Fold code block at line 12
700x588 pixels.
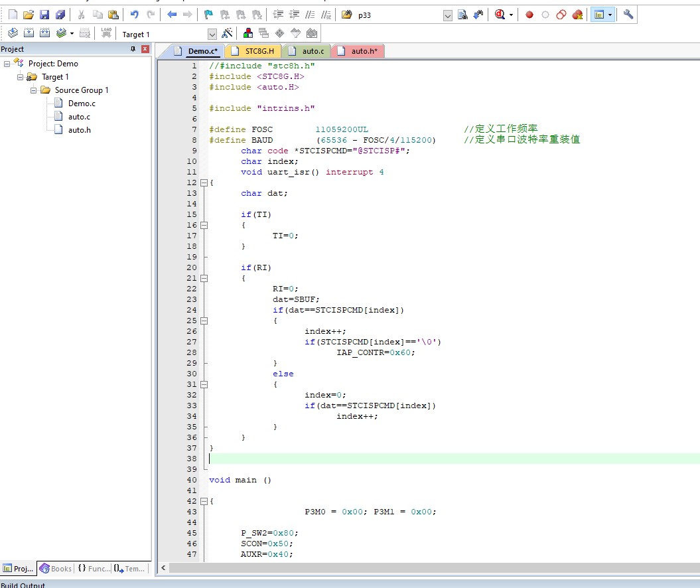(x=204, y=183)
